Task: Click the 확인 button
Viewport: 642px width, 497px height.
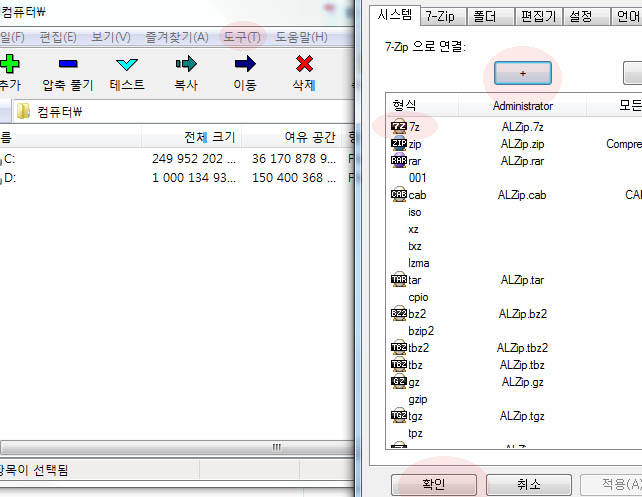Action: [x=434, y=485]
